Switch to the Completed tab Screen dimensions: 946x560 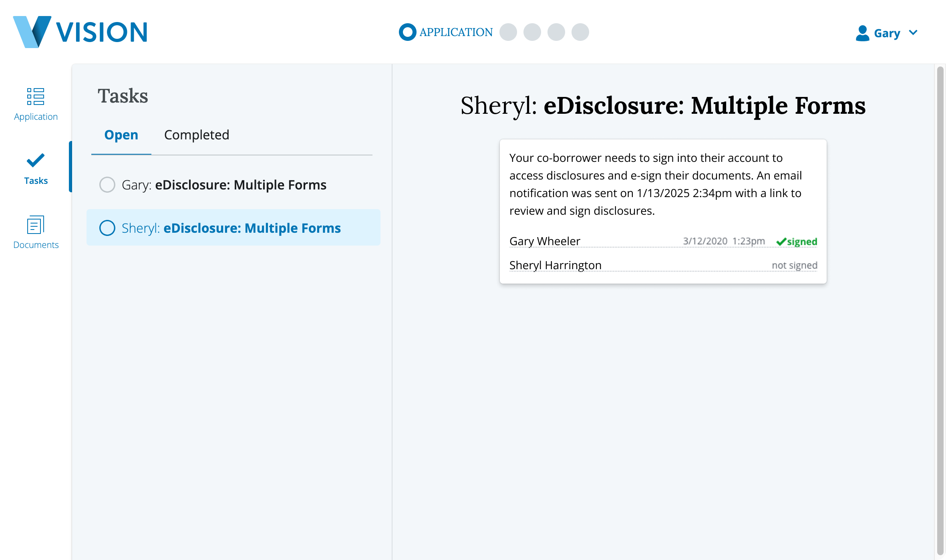point(197,135)
